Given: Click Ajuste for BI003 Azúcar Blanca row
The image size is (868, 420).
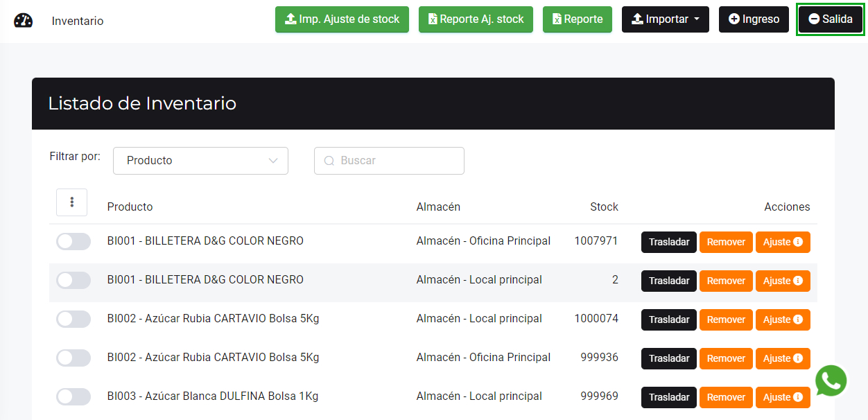Looking at the screenshot, I should 783,397.
